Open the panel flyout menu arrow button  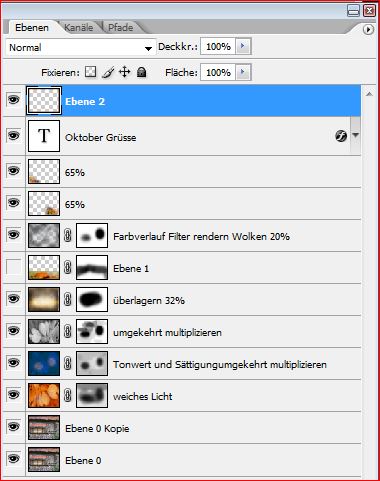coord(368,30)
